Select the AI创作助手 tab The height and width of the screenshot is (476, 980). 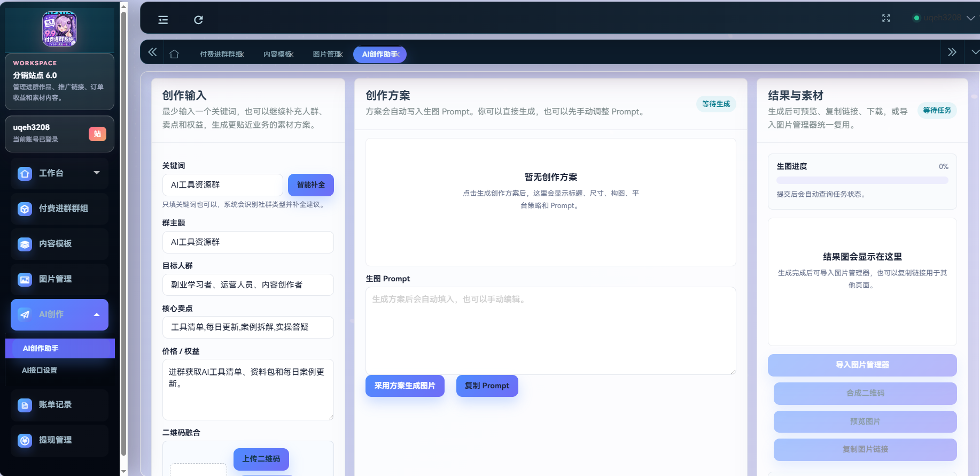[379, 54]
